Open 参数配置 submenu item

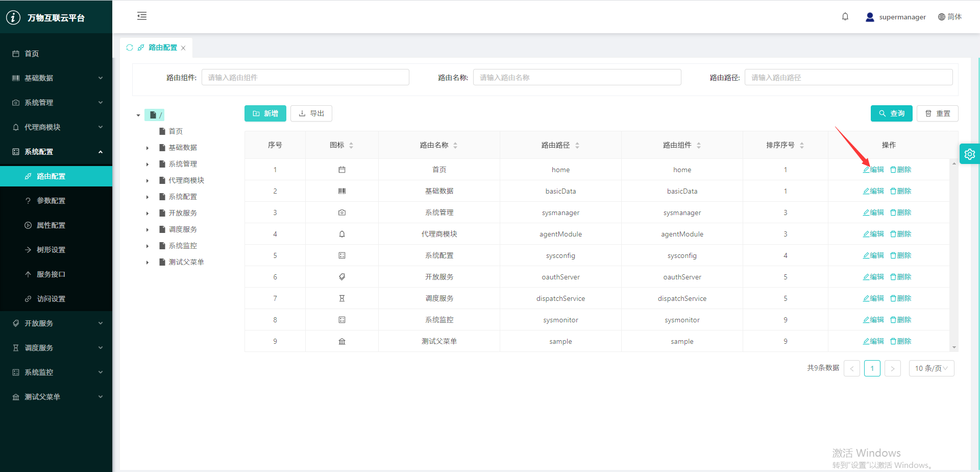coord(56,201)
